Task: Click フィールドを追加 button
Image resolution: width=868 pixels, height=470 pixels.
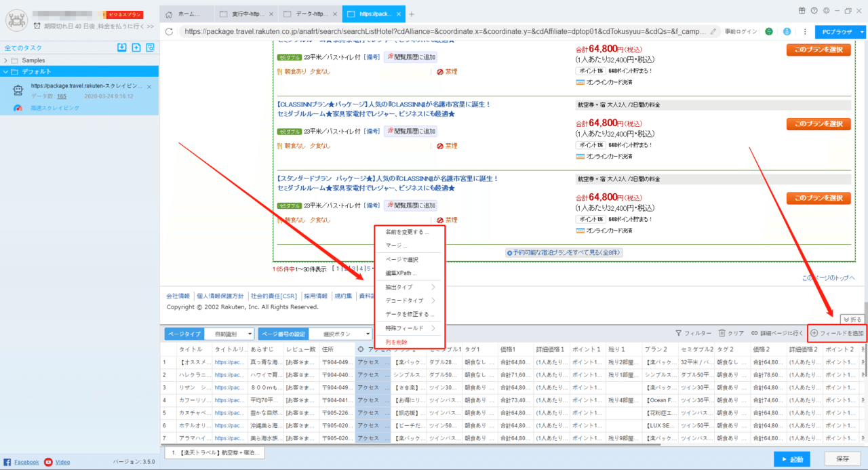Action: 837,333
